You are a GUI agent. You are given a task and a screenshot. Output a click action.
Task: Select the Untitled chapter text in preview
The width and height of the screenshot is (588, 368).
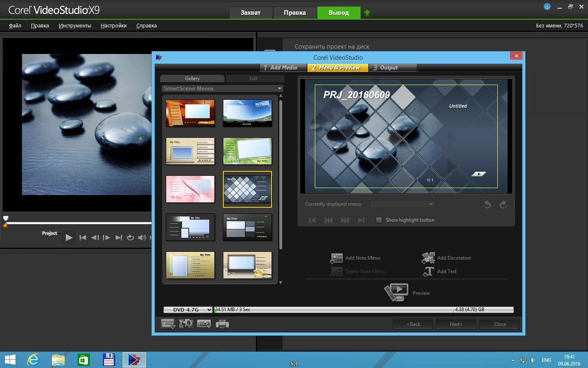(x=458, y=106)
